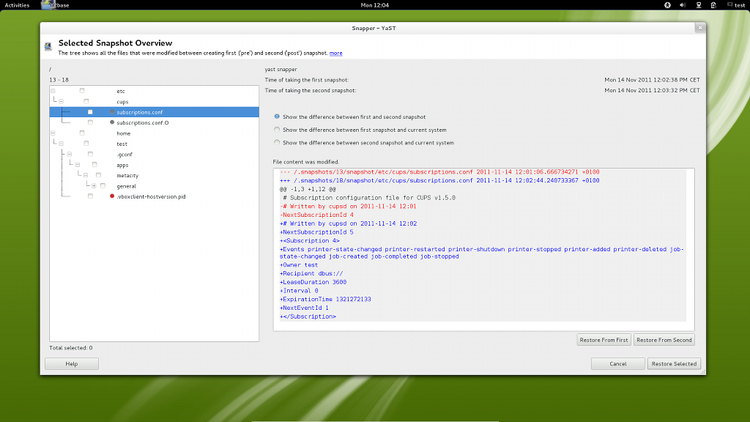Click the gray status dot for subscriptions.conf
The image size is (750, 422).
112,112
